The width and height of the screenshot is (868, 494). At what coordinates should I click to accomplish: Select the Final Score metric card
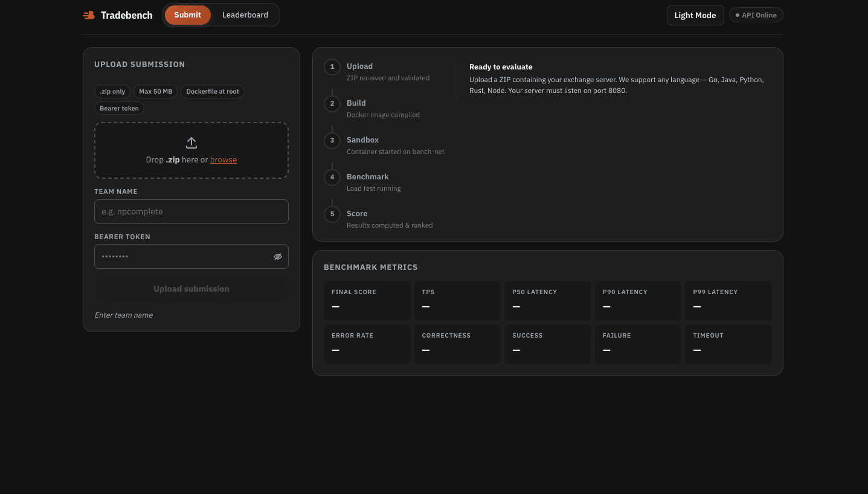(x=367, y=301)
